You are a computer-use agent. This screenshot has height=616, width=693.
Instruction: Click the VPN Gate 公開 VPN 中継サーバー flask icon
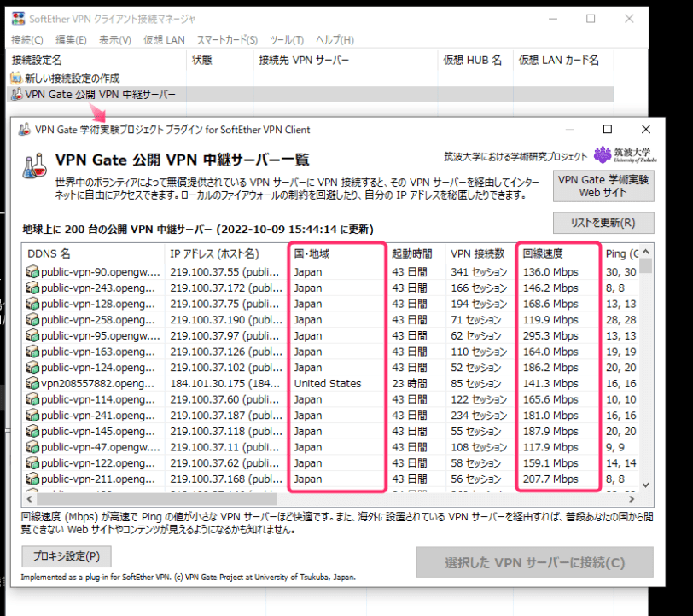point(16,94)
